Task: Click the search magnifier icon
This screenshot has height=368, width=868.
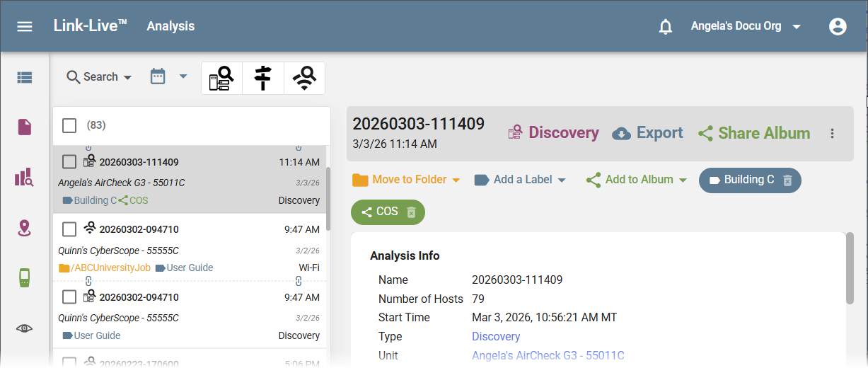Action: click(74, 77)
